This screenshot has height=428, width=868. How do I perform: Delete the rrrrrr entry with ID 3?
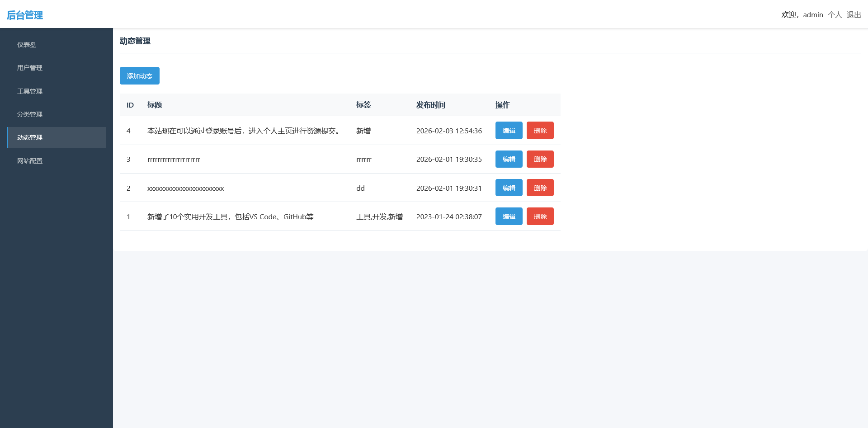click(x=540, y=159)
